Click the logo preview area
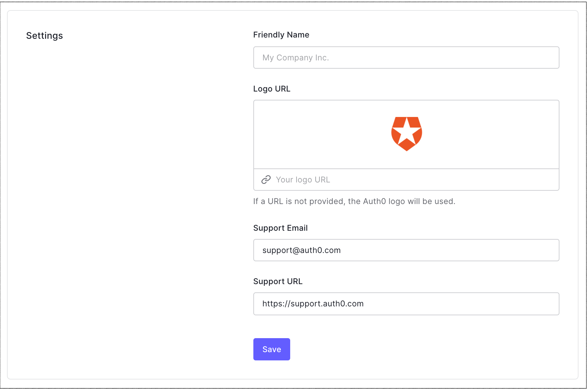Viewport: 588px width, 389px height. (x=406, y=134)
